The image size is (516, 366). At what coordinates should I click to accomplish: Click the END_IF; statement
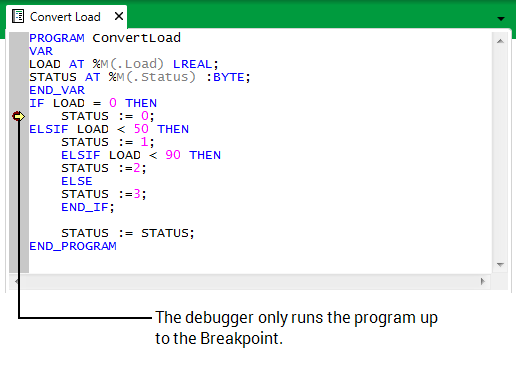88,207
